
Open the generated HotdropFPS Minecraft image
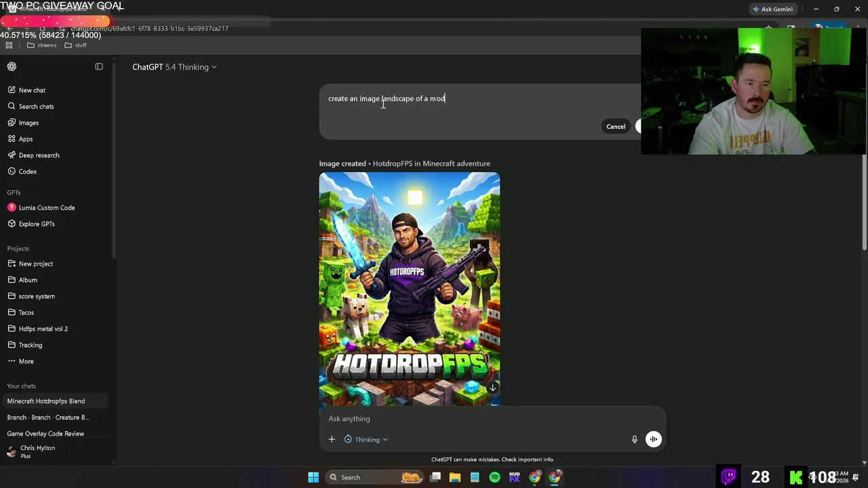pos(410,289)
